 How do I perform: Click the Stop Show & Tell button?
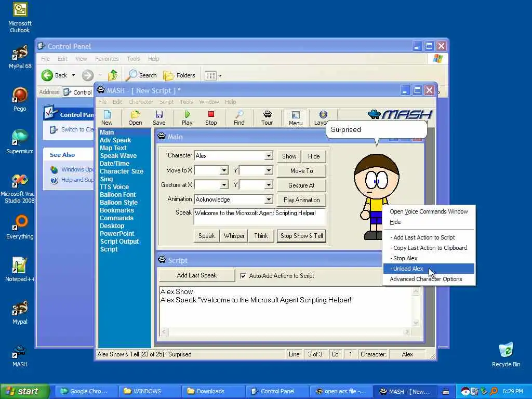(302, 236)
